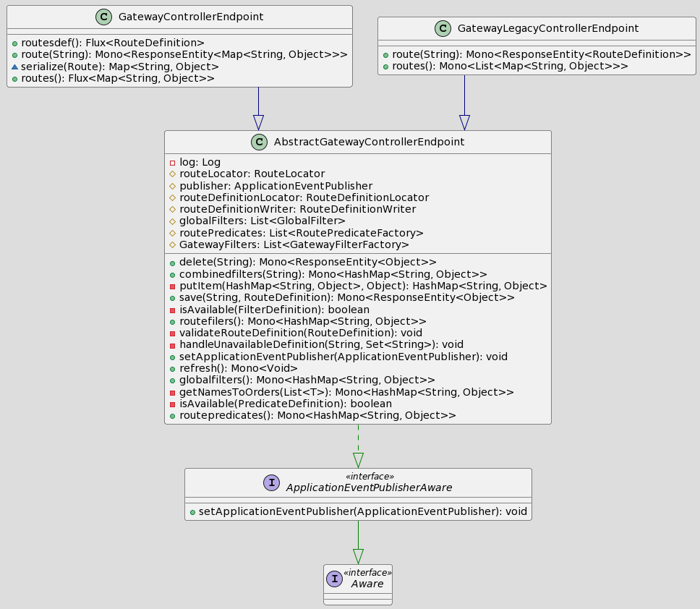Click the yellow diamond beside routeLocator field
Image resolution: width=700 pixels, height=609 pixels.
[x=172, y=174]
